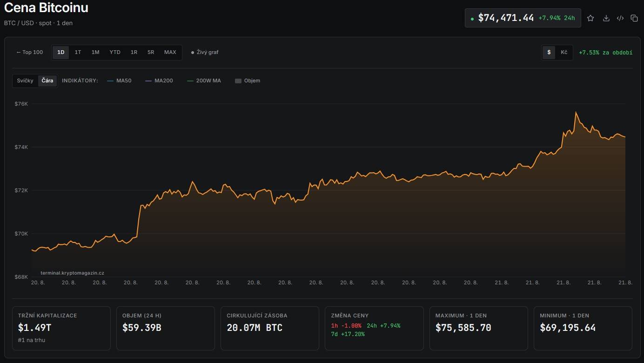Switch to YTD time range

pyautogui.click(x=115, y=52)
